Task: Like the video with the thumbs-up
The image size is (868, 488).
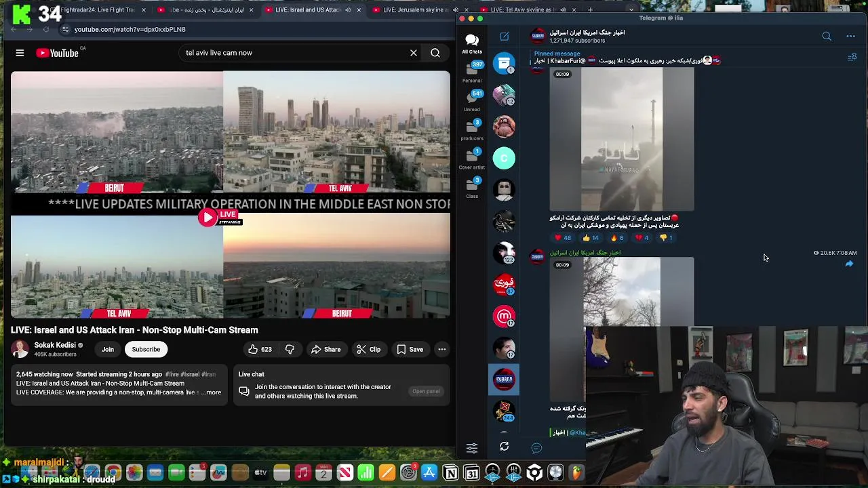Action: [x=260, y=349]
